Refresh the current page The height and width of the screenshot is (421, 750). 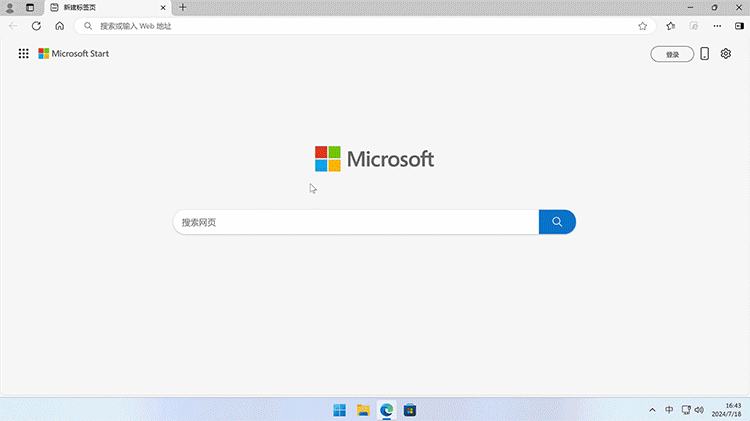pyautogui.click(x=36, y=26)
